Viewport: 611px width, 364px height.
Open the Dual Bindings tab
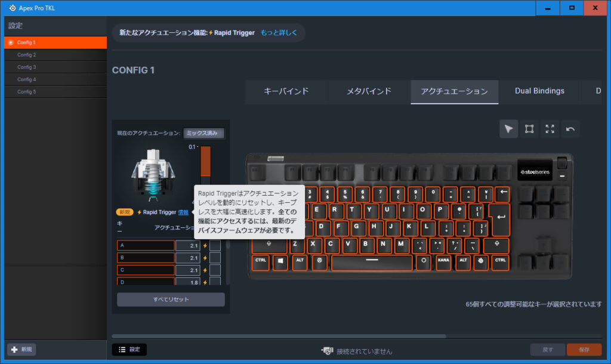[539, 91]
